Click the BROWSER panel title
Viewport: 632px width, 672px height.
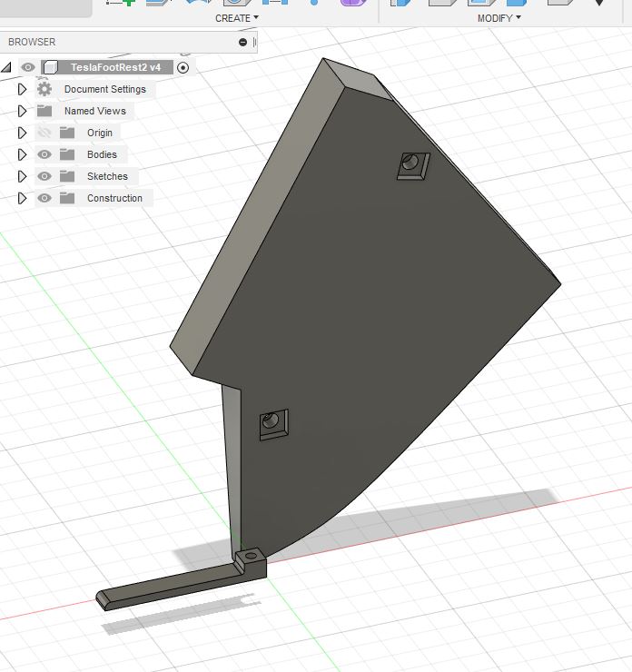tap(32, 42)
